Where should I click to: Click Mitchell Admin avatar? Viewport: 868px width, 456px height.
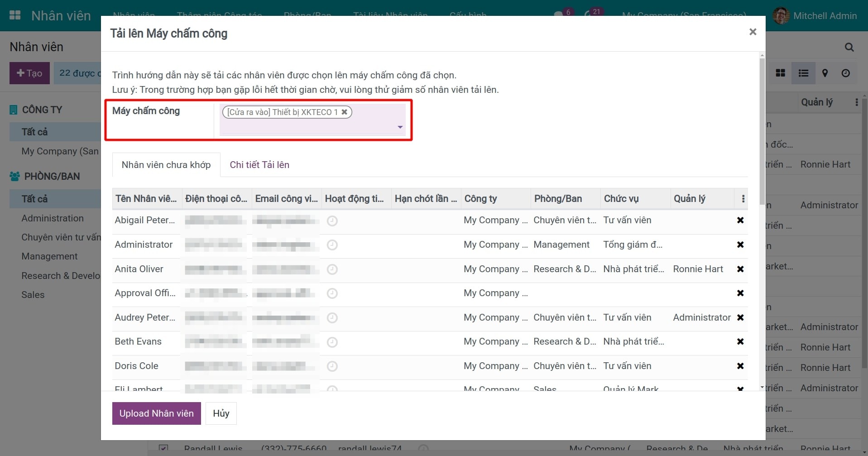pos(781,16)
